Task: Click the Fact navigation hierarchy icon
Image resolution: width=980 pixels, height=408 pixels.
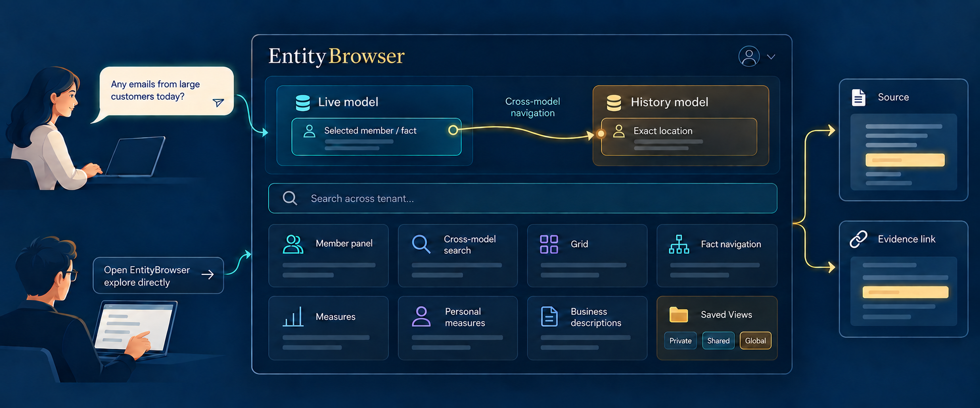Action: coord(679,244)
